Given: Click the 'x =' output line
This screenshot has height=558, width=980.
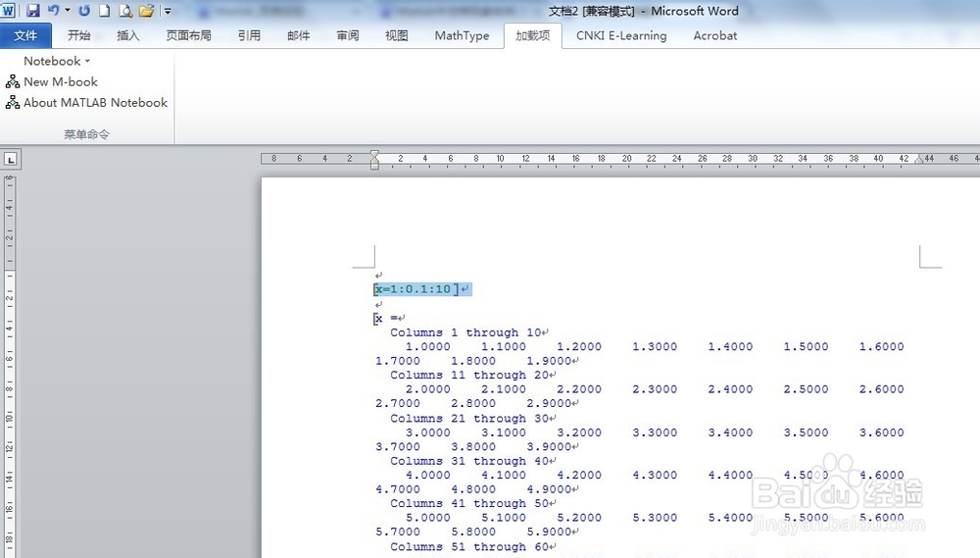Looking at the screenshot, I should pos(389,318).
